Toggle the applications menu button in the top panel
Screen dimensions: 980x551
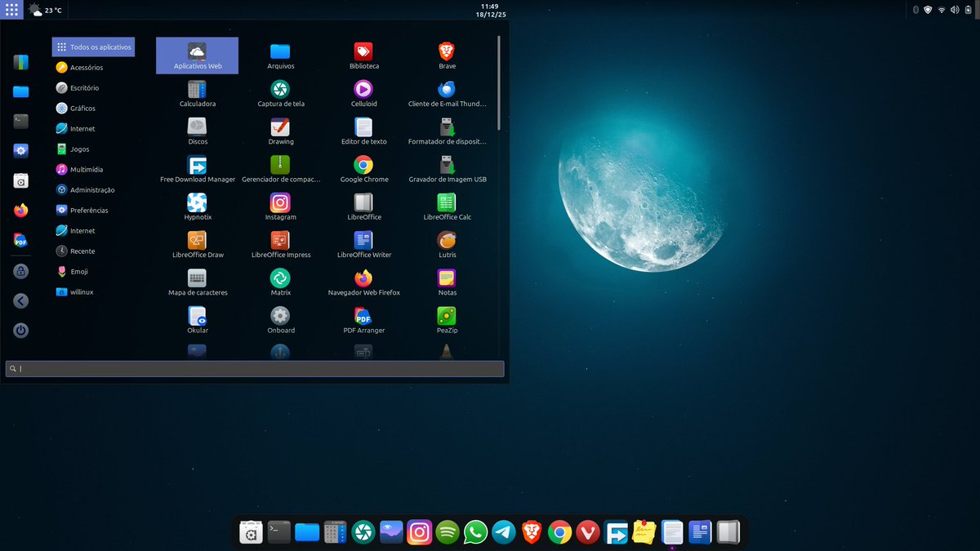click(x=11, y=10)
